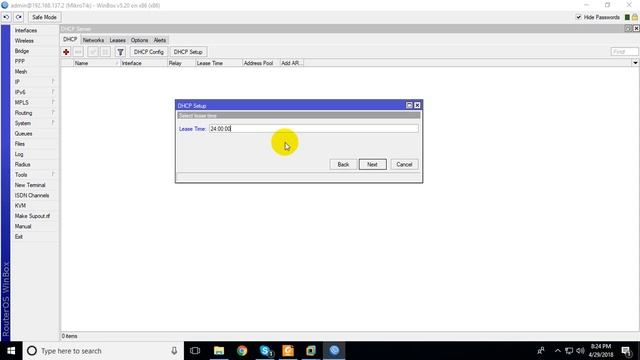640x360 pixels.
Task: Open Windows Start menu
Action: pos(11,351)
